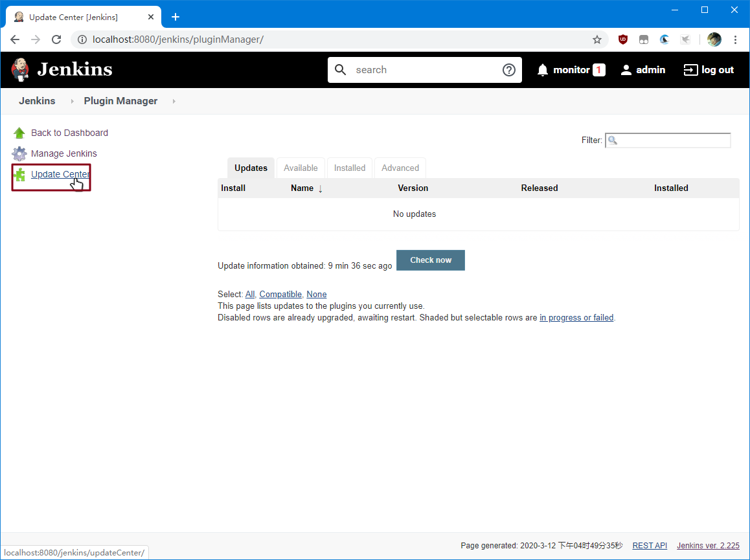Switch to the Available tab
The height and width of the screenshot is (560, 750).
[301, 168]
